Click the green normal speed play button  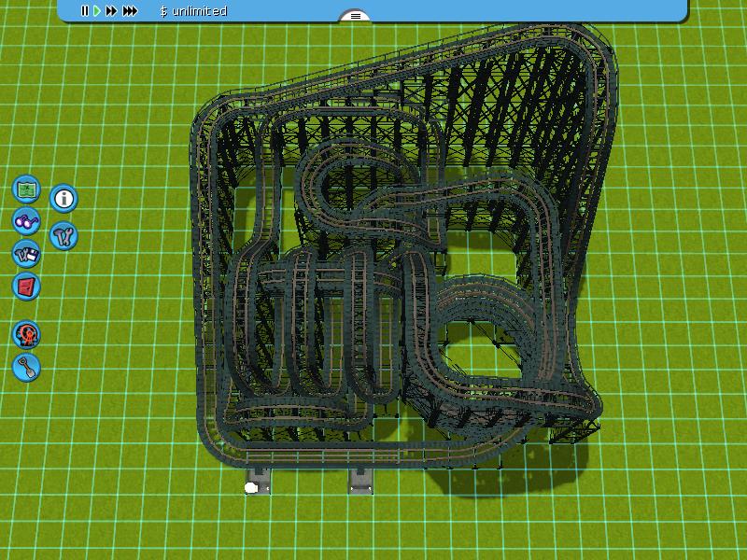pyautogui.click(x=97, y=10)
